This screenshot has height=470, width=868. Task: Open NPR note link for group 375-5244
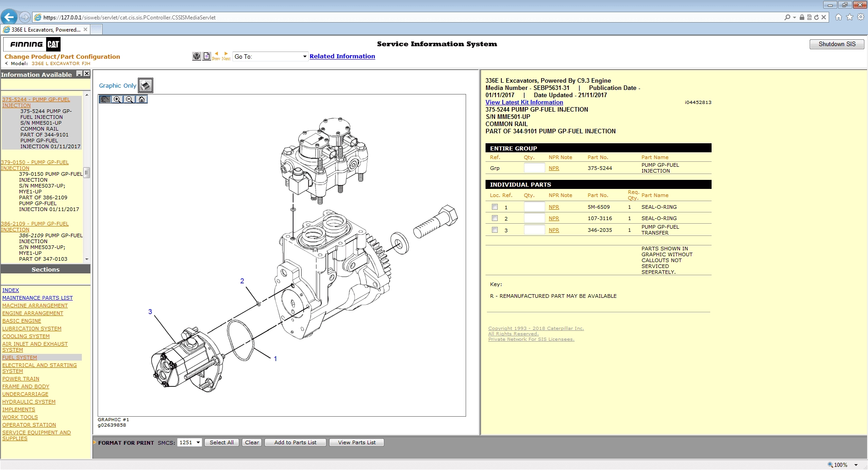pyautogui.click(x=554, y=168)
